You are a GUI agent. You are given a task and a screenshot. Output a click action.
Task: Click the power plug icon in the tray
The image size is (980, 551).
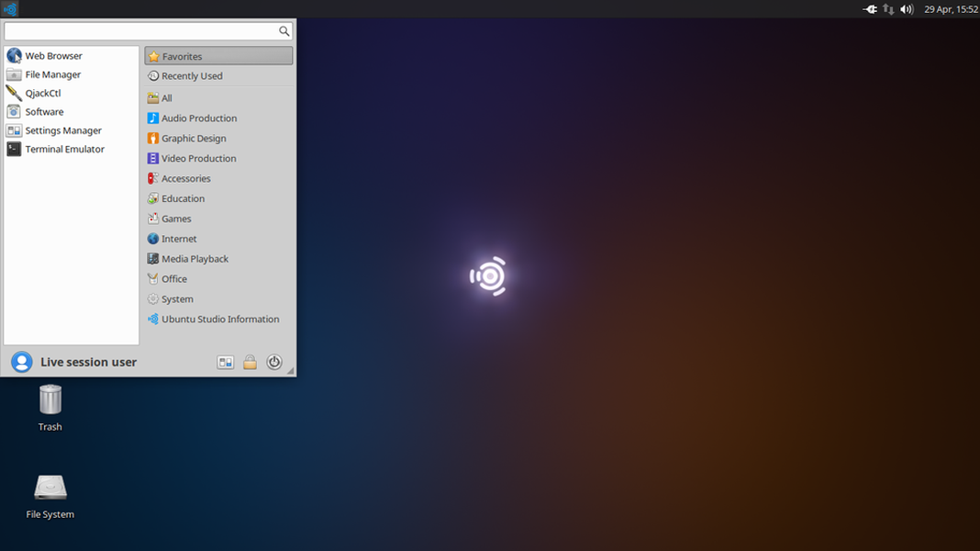pyautogui.click(x=869, y=8)
